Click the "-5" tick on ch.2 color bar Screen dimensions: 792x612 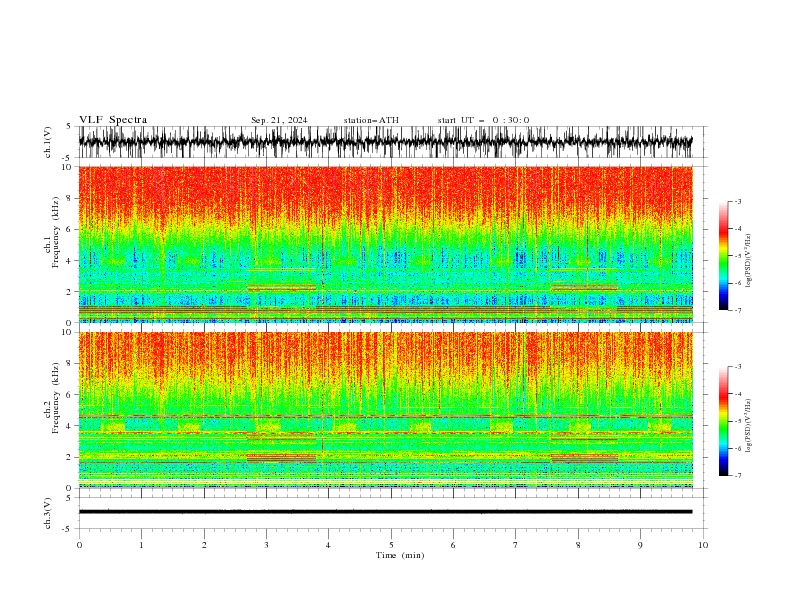[x=737, y=421]
